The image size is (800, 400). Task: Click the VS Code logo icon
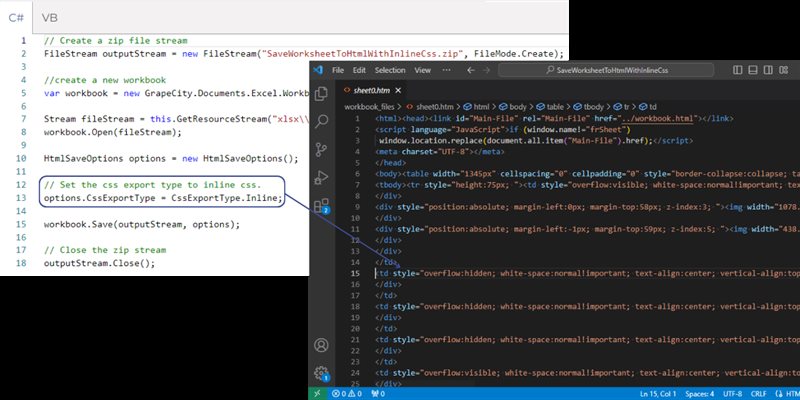(318, 70)
